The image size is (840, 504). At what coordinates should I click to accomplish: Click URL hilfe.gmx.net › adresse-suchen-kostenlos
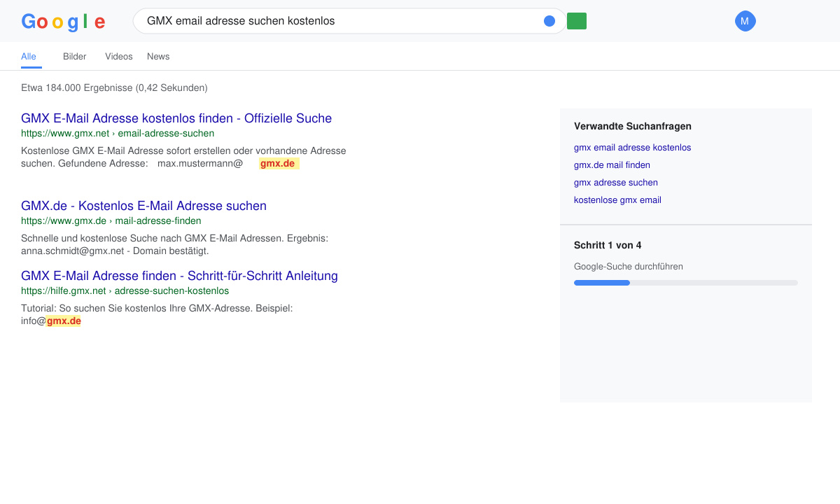pyautogui.click(x=125, y=290)
